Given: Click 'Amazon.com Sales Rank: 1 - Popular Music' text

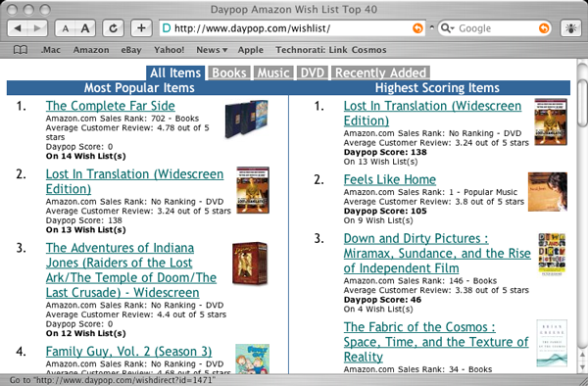Looking at the screenshot, I should (x=430, y=192).
